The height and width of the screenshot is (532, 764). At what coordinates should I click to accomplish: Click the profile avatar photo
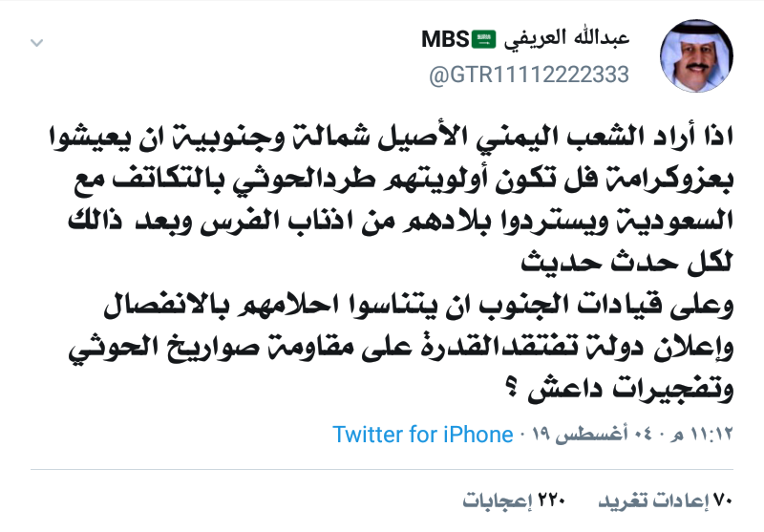click(x=696, y=57)
